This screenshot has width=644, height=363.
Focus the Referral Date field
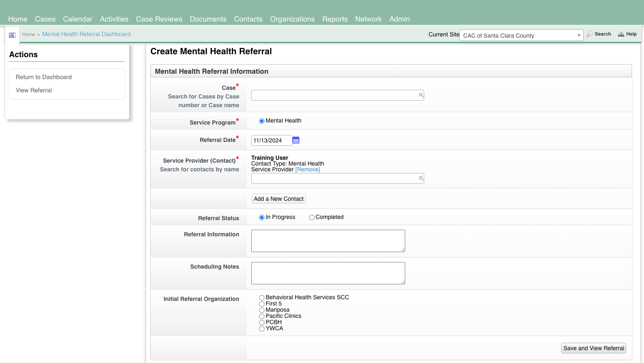pyautogui.click(x=272, y=140)
